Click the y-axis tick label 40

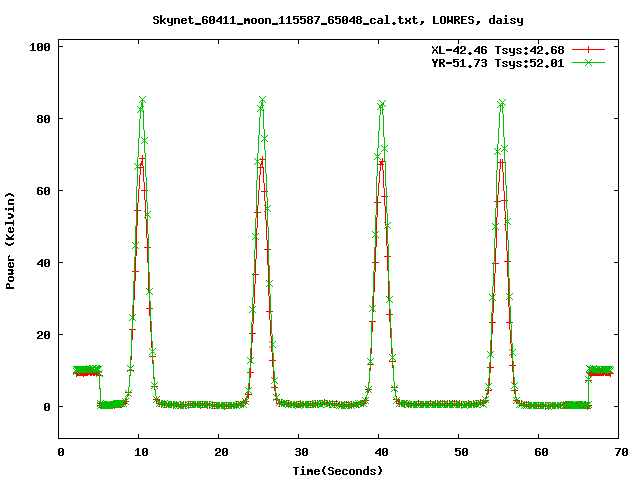(43, 263)
